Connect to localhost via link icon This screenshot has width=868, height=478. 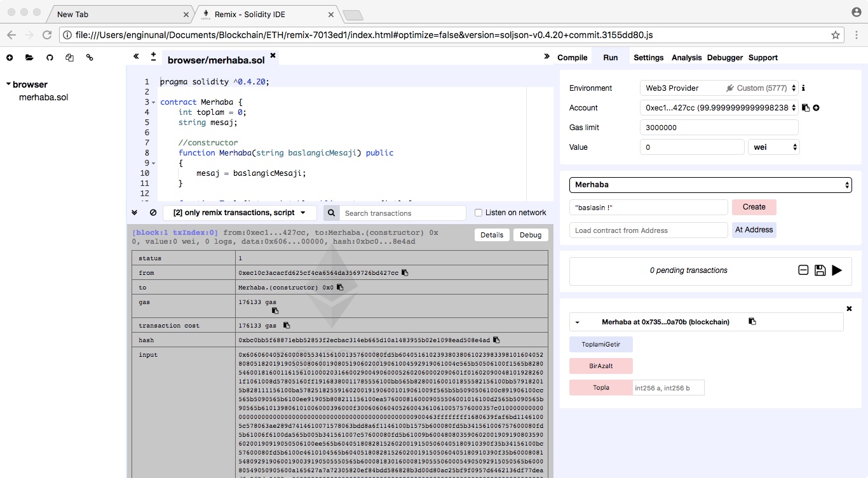(x=90, y=58)
